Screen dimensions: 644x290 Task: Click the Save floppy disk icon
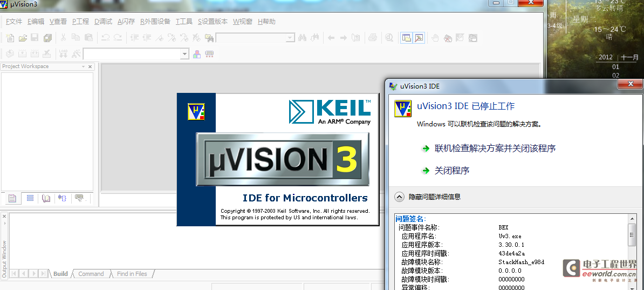pos(35,38)
